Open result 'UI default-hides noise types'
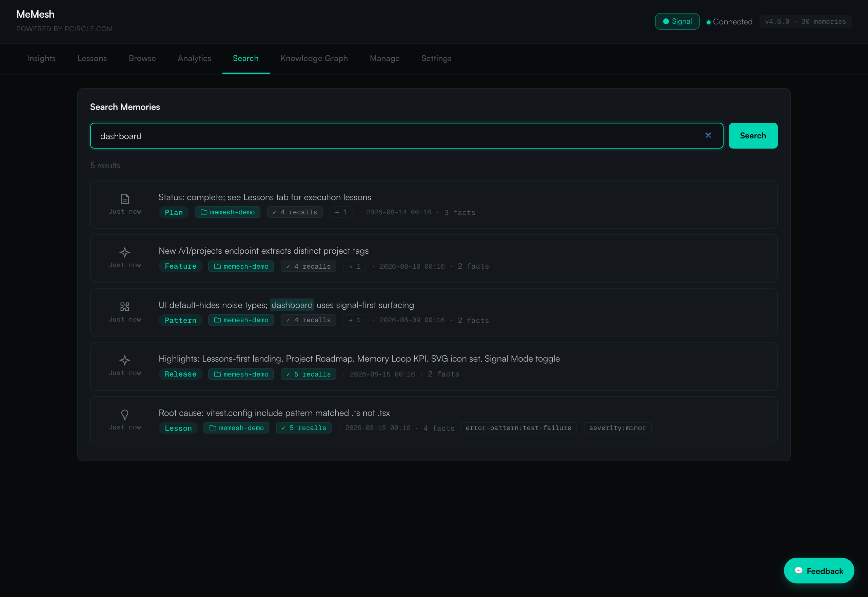Image resolution: width=868 pixels, height=597 pixels. pos(434,312)
